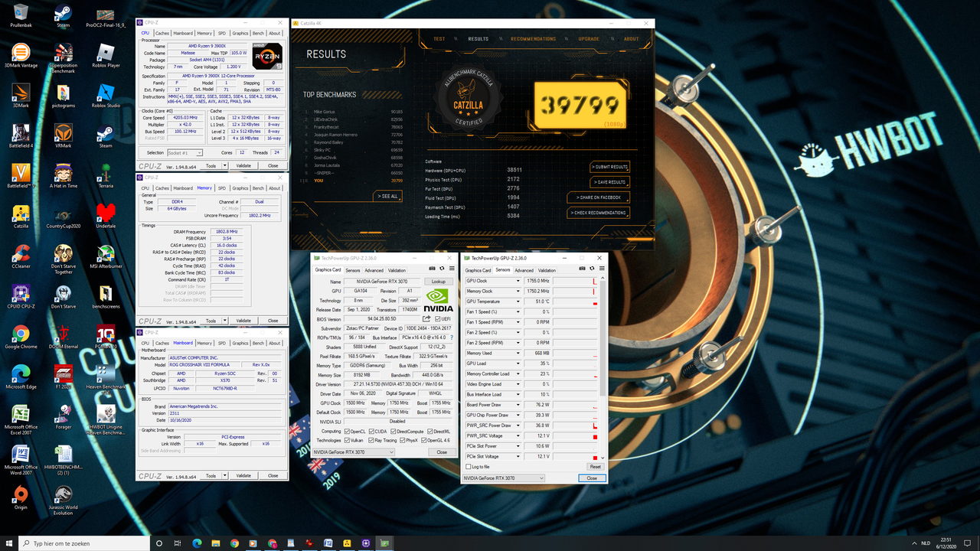Screen dimensions: 980x551
Task: Select Bench tab in CPU-Z CPU window
Action: [258, 33]
